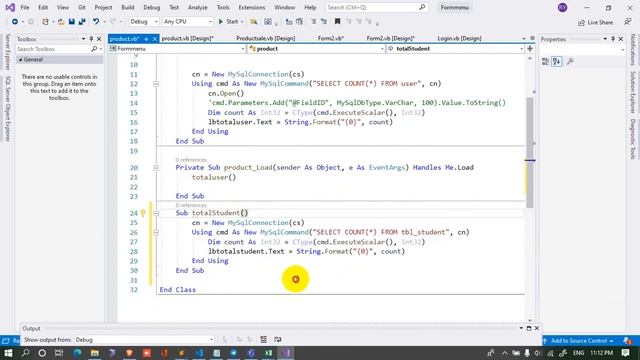Save the current file with floppy icon
The width and height of the screenshot is (640, 360).
point(71,22)
